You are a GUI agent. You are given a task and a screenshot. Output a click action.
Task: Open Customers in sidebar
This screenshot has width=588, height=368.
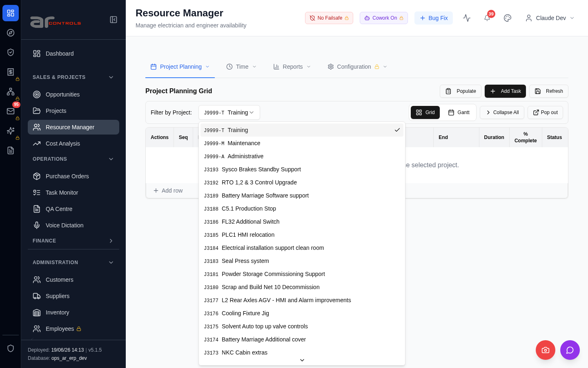(x=73, y=280)
